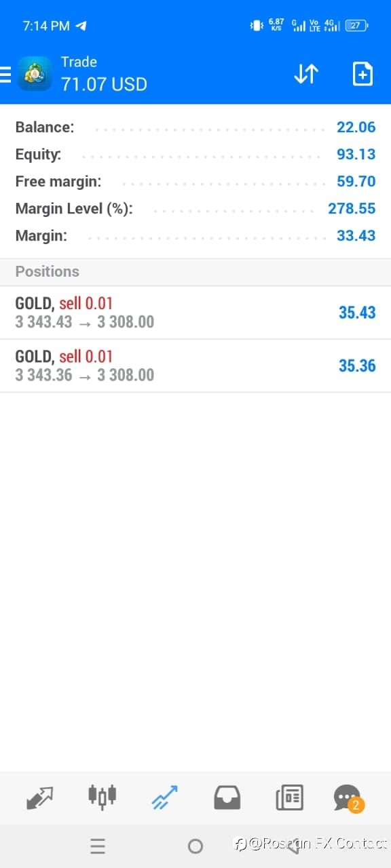The height and width of the screenshot is (868, 391).
Task: Select GOLD sell position at 3 343.43
Action: pos(195,313)
